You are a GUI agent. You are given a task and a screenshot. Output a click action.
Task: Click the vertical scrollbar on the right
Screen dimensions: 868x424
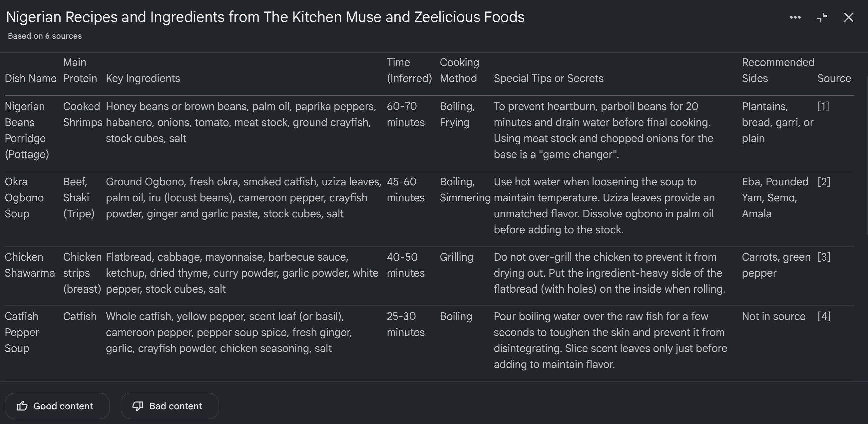pos(866,155)
